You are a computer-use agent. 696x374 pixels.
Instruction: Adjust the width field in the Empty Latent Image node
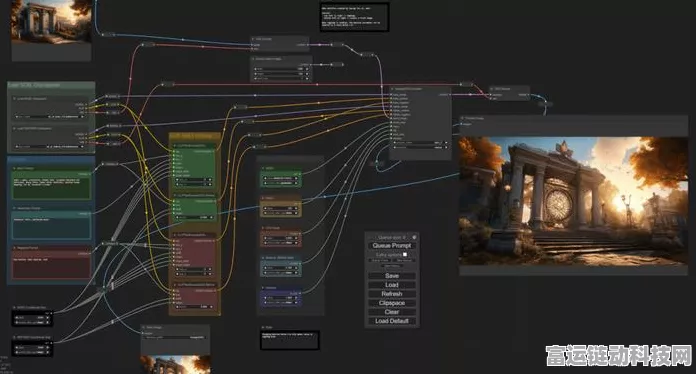[281, 69]
